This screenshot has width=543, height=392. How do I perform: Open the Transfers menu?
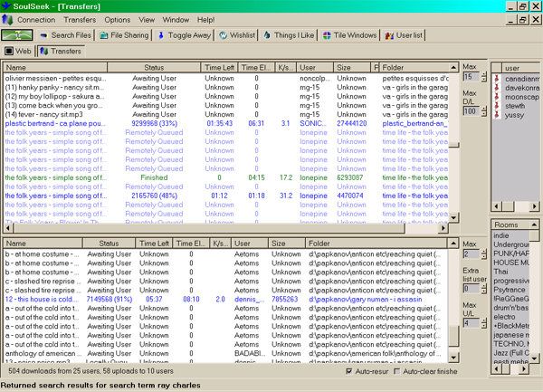pyautogui.click(x=80, y=20)
